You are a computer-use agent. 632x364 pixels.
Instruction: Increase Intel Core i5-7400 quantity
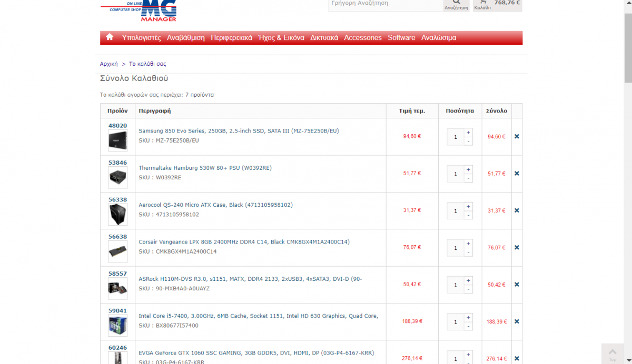tap(468, 318)
